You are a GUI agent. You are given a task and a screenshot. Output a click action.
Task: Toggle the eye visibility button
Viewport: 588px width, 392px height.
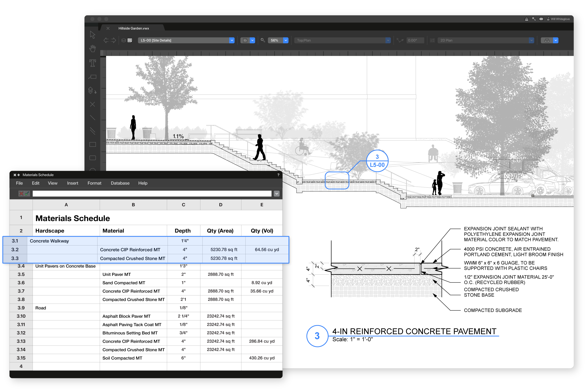click(x=245, y=40)
